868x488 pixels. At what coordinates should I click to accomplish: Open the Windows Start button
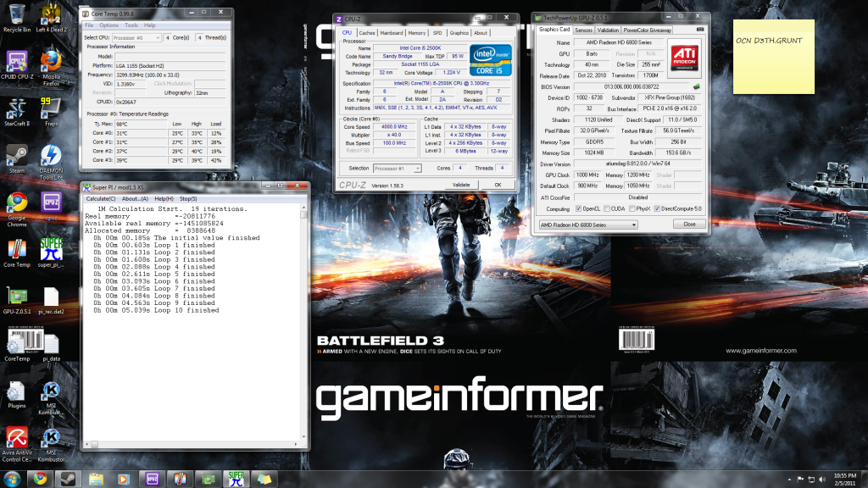[x=12, y=479]
